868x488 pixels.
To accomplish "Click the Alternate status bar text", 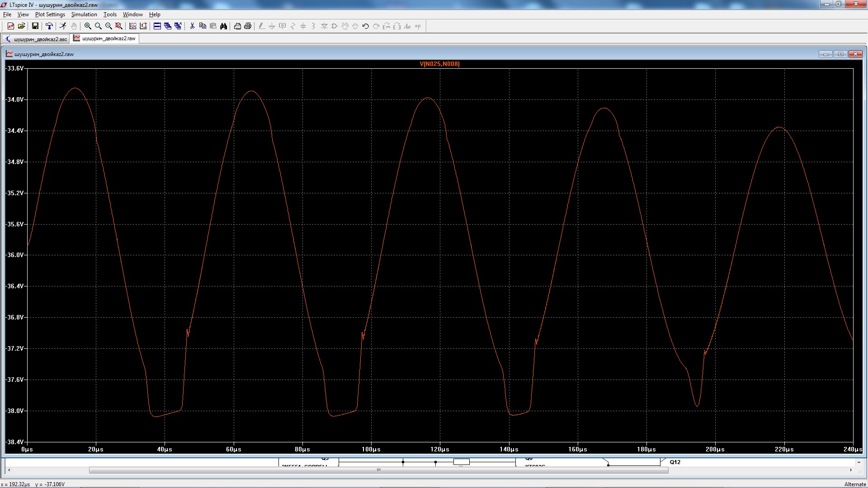I will pyautogui.click(x=855, y=484).
